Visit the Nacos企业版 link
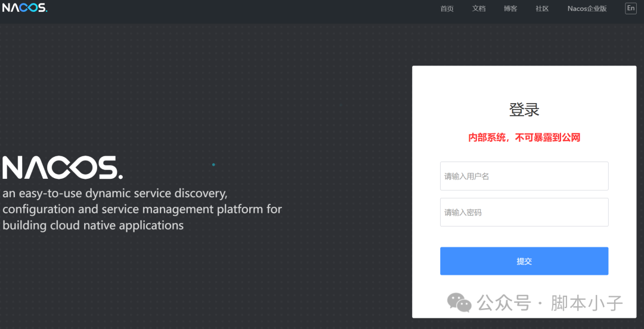Image resolution: width=644 pixels, height=329 pixels. pos(587,8)
